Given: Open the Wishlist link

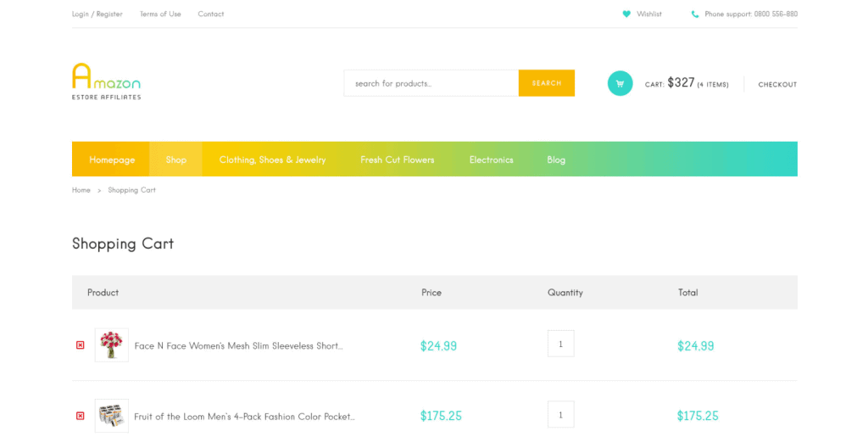Looking at the screenshot, I should point(648,14).
